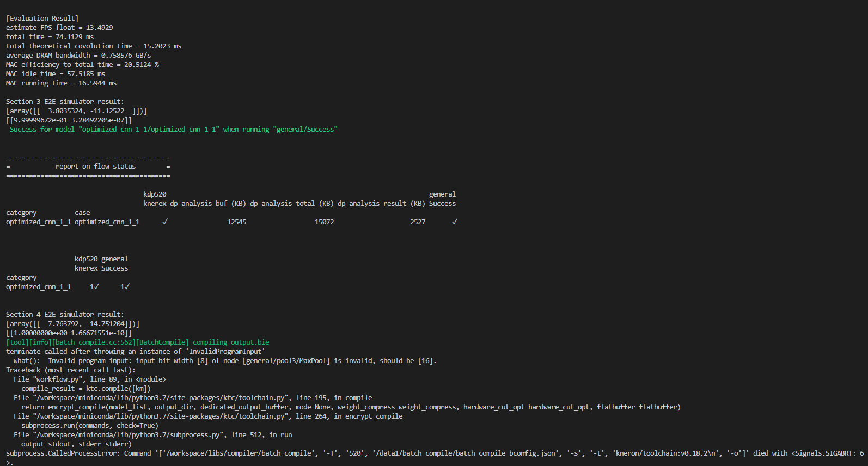This screenshot has width=868, height=466.
Task: Click the 'workflow.py line 89' traceback entry
Action: click(90, 379)
